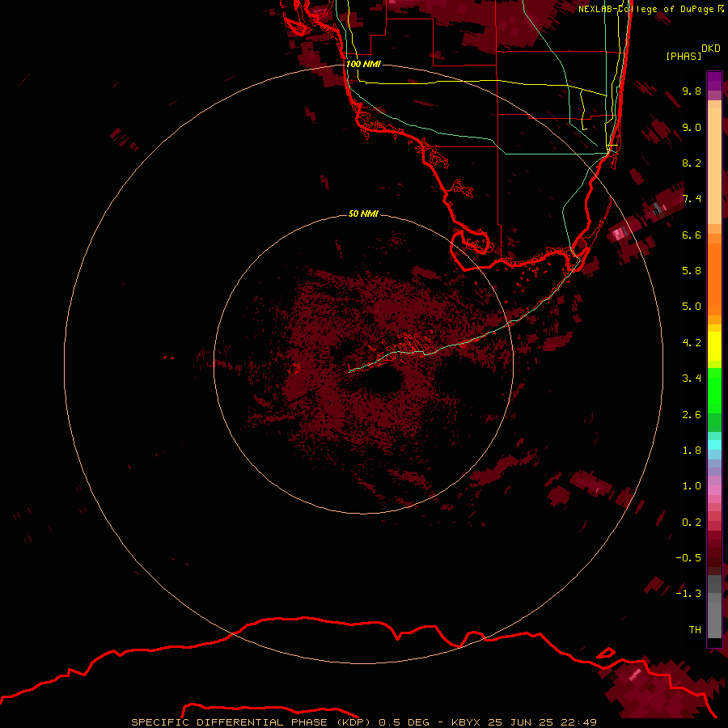Click the 100 NMI range ring label
This screenshot has width=728, height=728.
(x=363, y=64)
